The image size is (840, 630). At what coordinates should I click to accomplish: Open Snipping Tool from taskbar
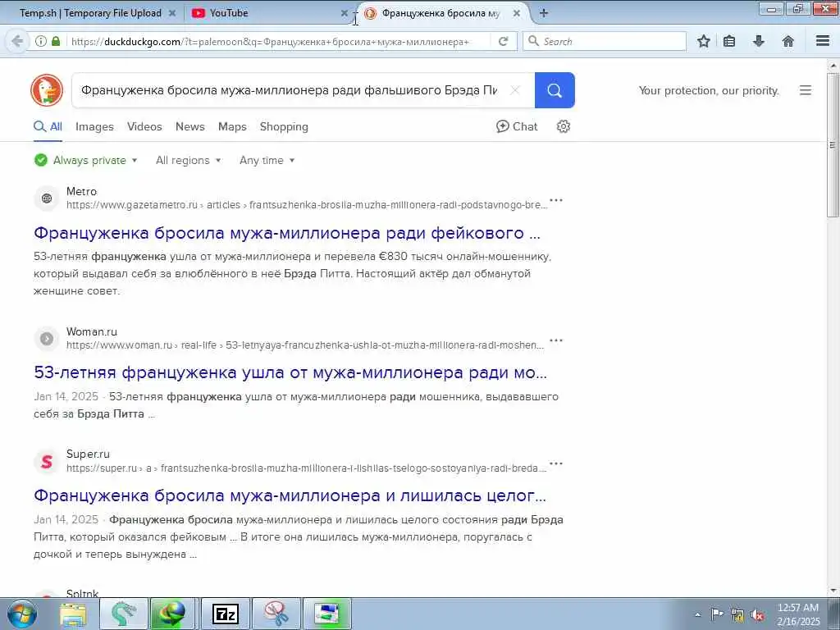[x=276, y=614]
